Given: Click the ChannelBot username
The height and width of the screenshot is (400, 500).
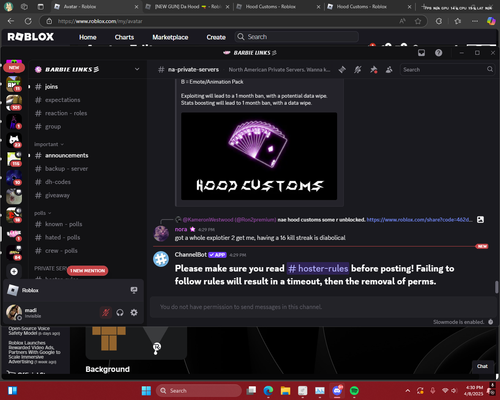Looking at the screenshot, I should 191,255.
